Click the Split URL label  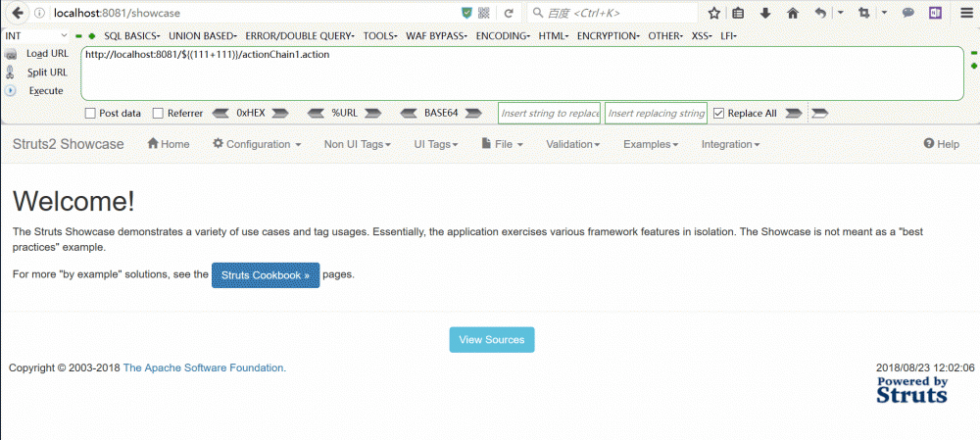(47, 73)
